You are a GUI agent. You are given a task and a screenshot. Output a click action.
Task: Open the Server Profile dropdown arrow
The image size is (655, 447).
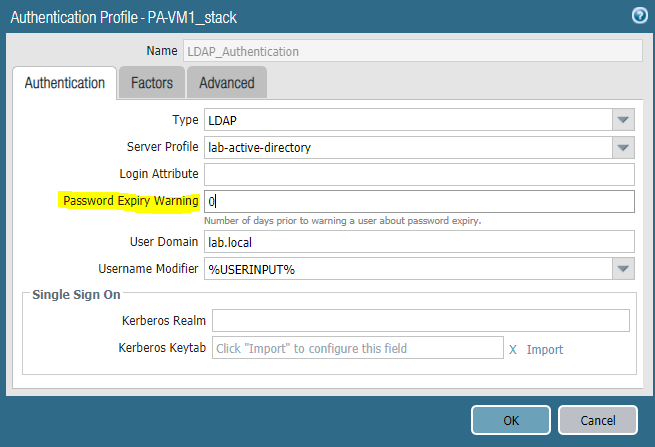coord(623,148)
